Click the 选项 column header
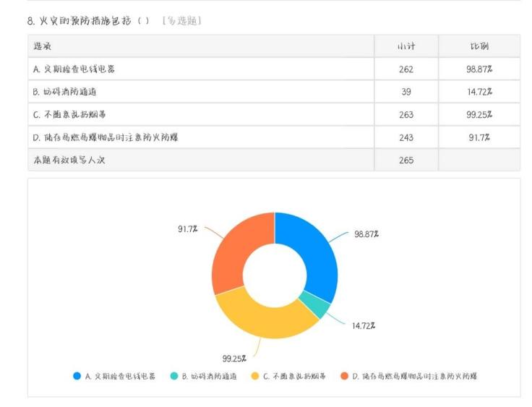Viewport: 532px width, 407px height. tap(42, 46)
